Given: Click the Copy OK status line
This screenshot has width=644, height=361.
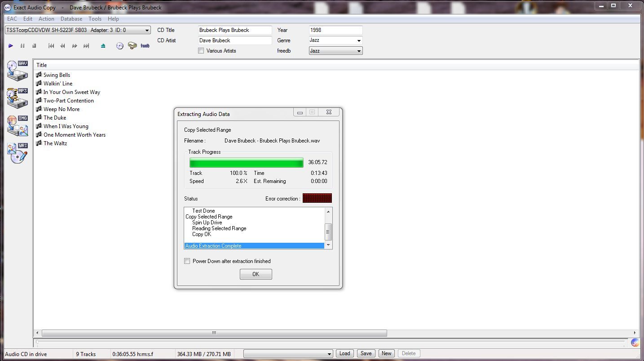Looking at the screenshot, I should [x=202, y=234].
